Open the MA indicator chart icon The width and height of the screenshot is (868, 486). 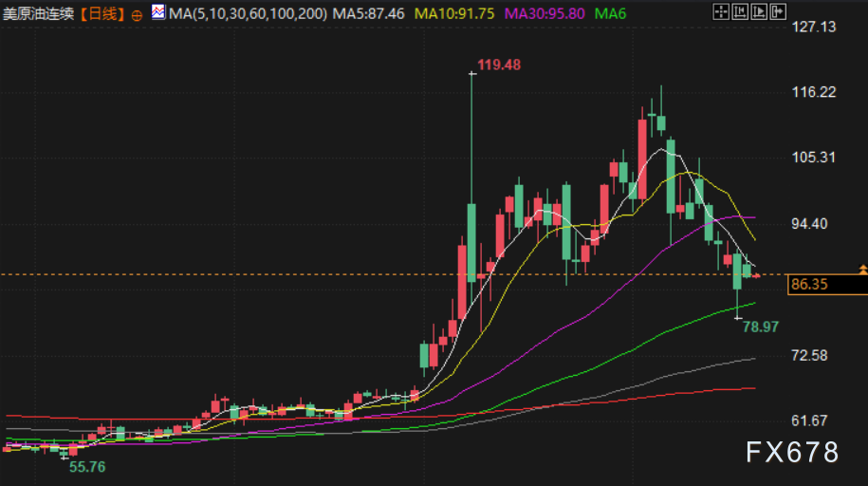157,13
